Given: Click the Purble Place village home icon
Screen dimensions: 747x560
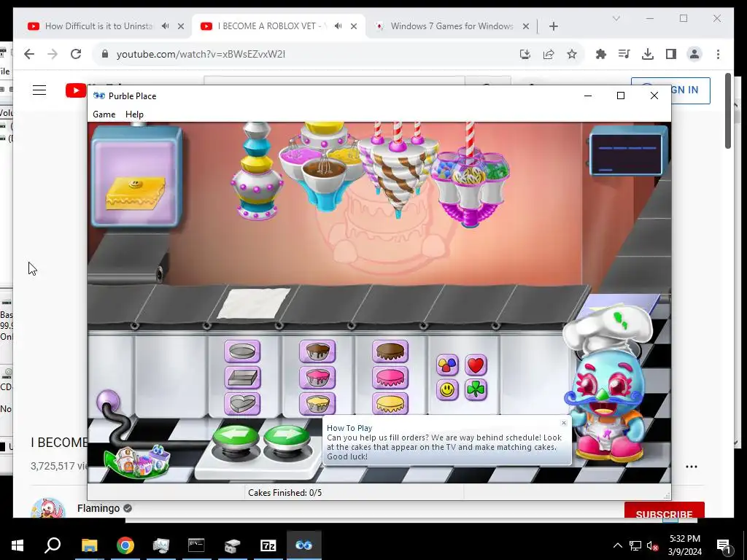Looking at the screenshot, I should (x=137, y=461).
